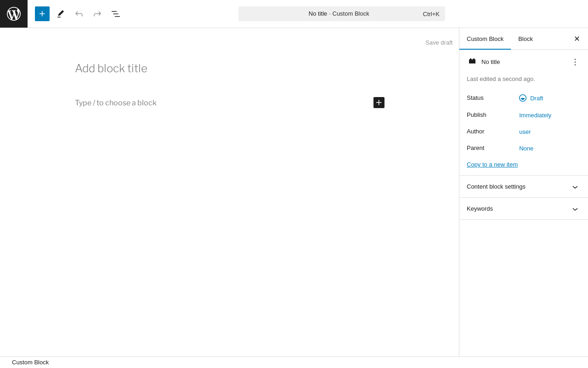Viewport: 588px width, 368px height.
Task: Open command palette No title · Custom Block
Action: (342, 14)
